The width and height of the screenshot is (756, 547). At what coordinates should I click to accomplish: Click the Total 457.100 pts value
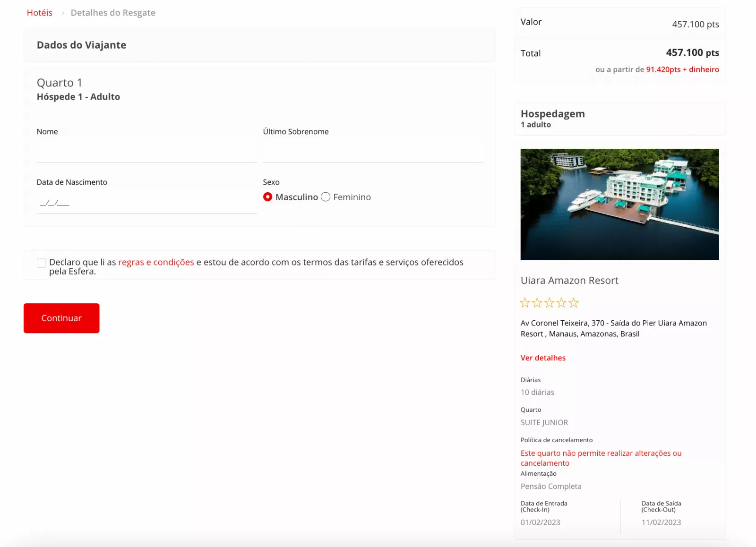(692, 53)
